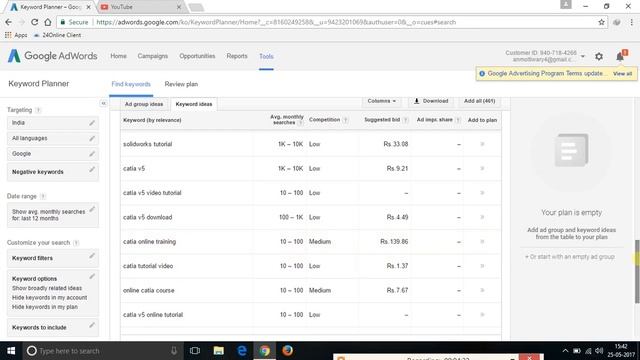640x360 pixels.
Task: Open the Home menu item
Action: (x=118, y=56)
